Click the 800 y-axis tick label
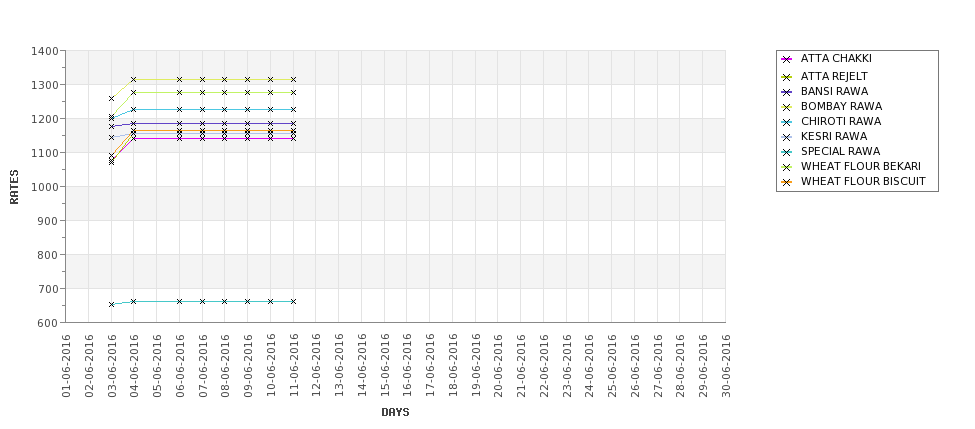The height and width of the screenshot is (429, 975). [x=48, y=255]
